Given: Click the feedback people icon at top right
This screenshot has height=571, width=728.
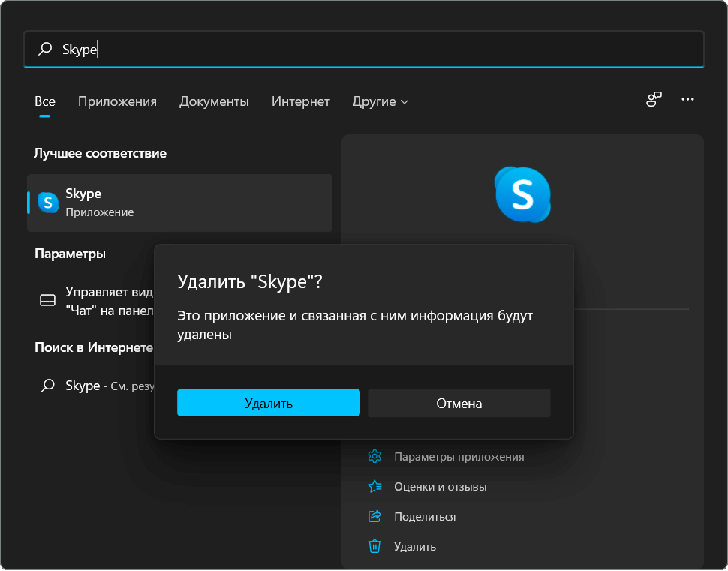Looking at the screenshot, I should tap(654, 99).
